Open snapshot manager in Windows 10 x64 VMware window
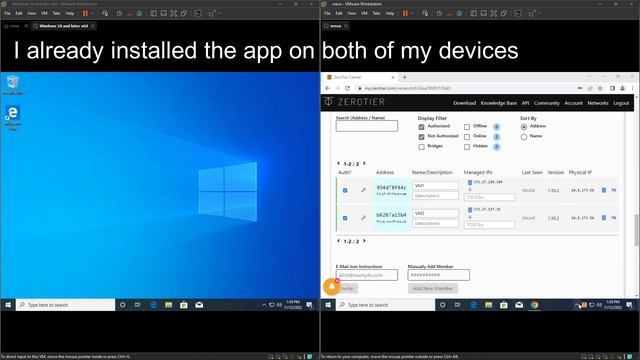 [x=140, y=13]
